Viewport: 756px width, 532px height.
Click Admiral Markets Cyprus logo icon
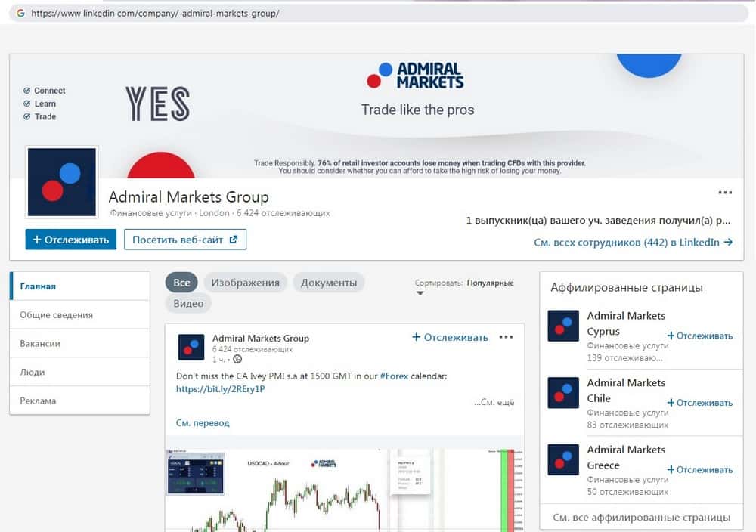(x=563, y=326)
